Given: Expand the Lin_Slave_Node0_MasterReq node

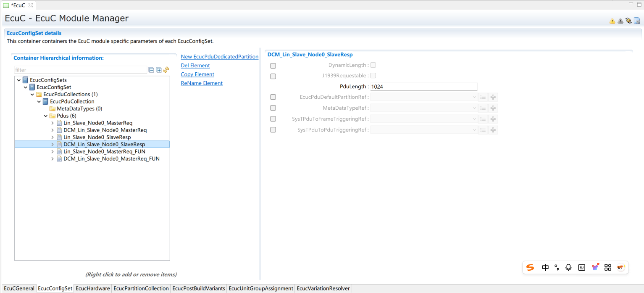Looking at the screenshot, I should (53, 123).
